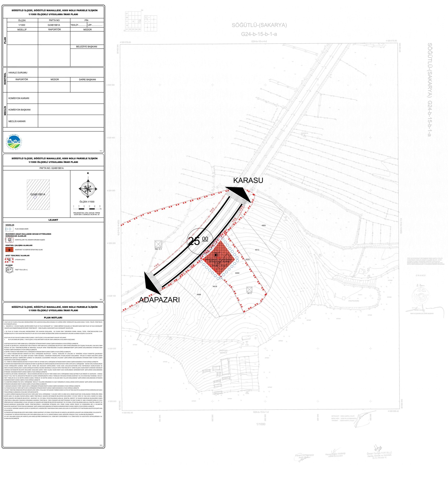Image resolution: width=448 pixels, height=482 pixels.
Task: Click the road protection belt legend symbol
Action: [9, 240]
